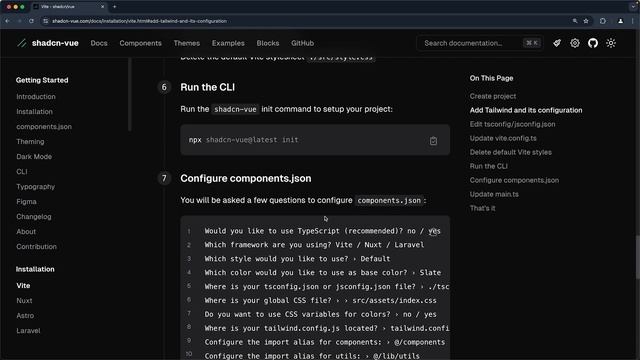The height and width of the screenshot is (360, 640).
Task: Open About sidebar link
Action: (x=26, y=232)
